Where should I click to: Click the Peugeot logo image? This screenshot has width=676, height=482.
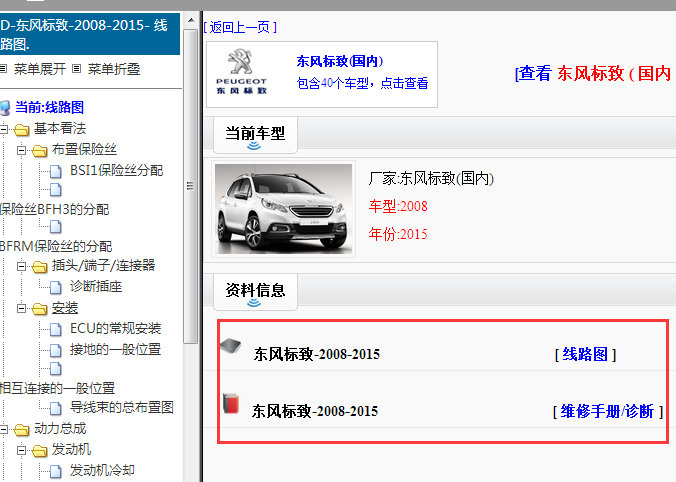click(241, 72)
